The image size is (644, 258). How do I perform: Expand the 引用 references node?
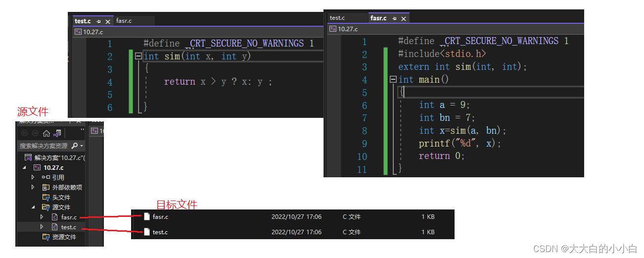pos(33,177)
